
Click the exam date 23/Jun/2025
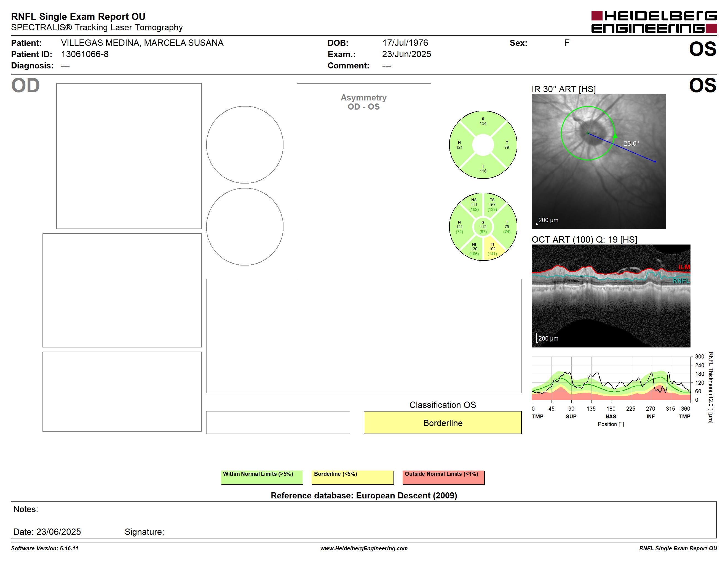pyautogui.click(x=406, y=54)
